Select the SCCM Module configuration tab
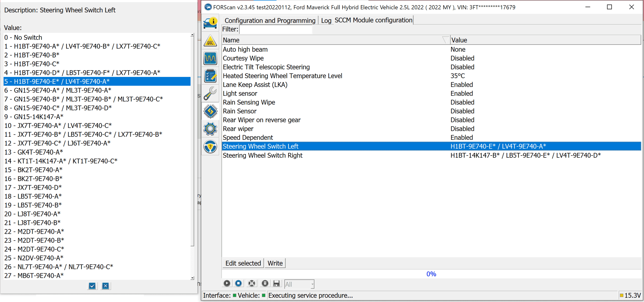 [x=373, y=20]
